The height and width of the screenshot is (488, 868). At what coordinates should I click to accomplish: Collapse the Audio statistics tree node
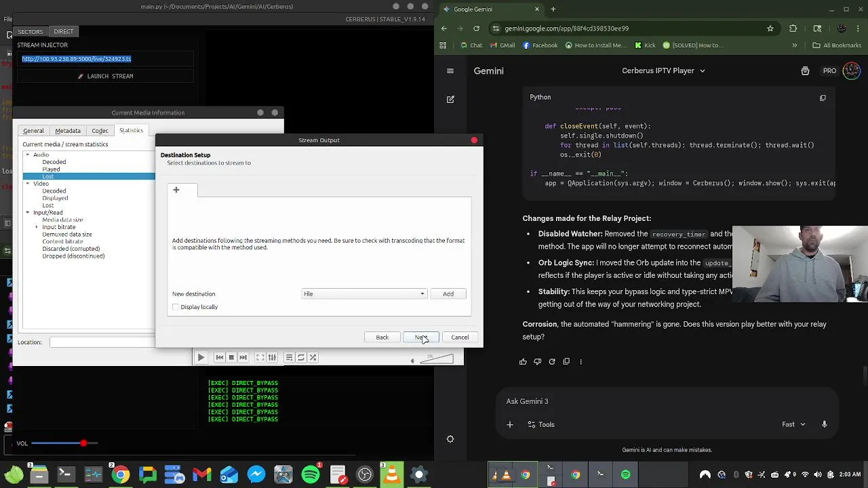(28, 155)
